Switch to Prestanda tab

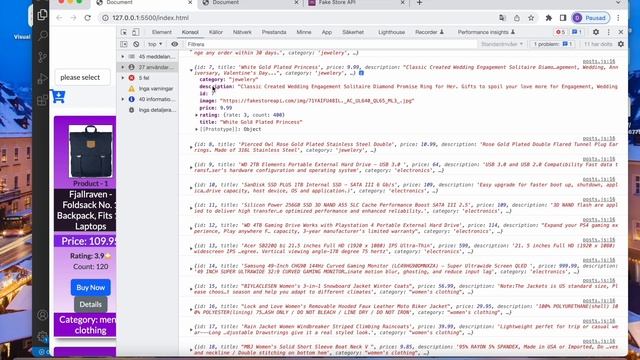(x=274, y=32)
